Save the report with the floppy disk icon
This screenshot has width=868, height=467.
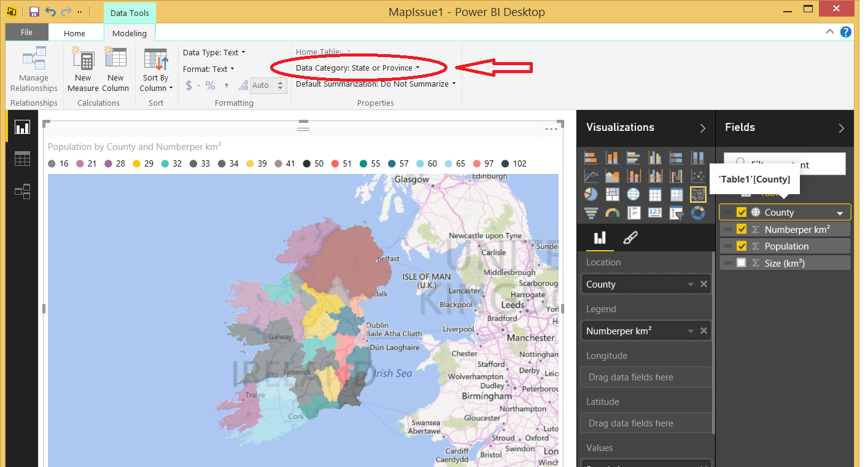(34, 12)
